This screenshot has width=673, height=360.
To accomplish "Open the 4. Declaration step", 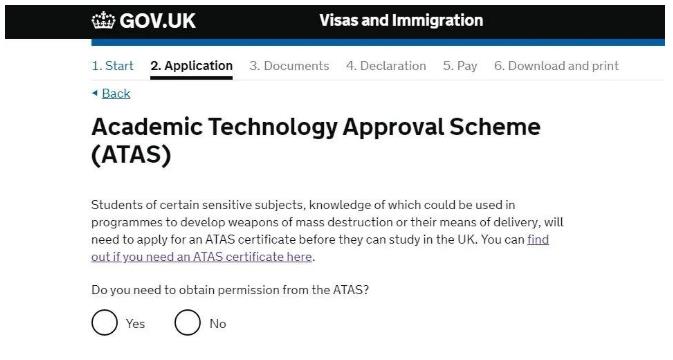I will 386,66.
